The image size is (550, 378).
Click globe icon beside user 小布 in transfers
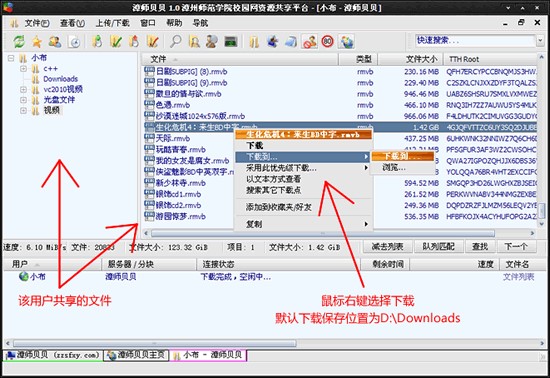coord(24,276)
